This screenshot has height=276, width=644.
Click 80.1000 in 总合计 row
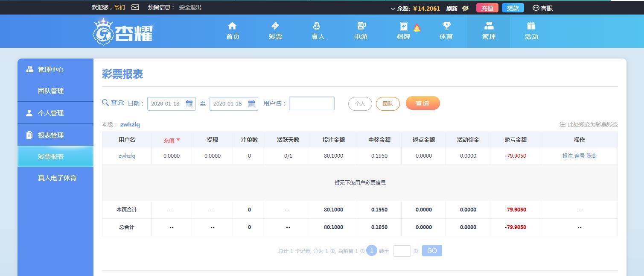tap(333, 227)
